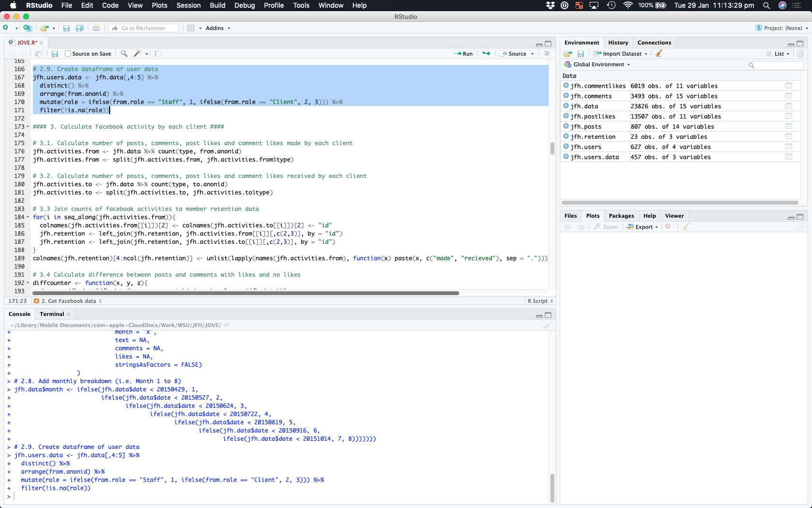The height and width of the screenshot is (508, 812).
Task: Click the re-run previous code icon
Action: tap(486, 54)
